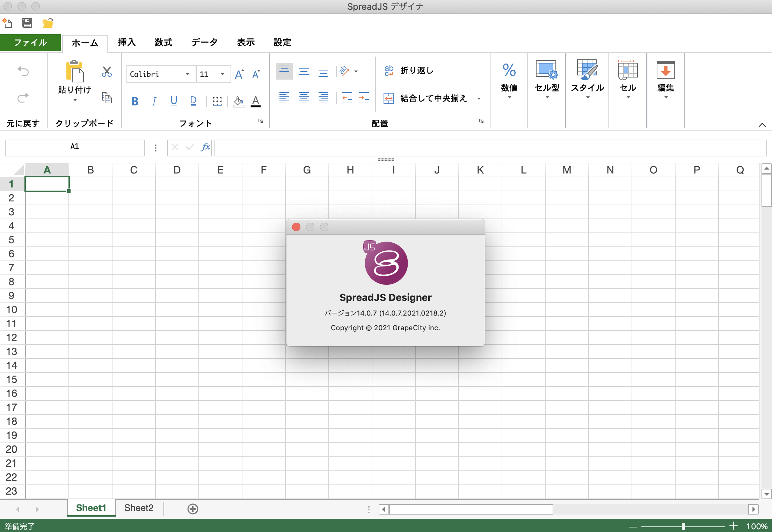772x532 pixels.
Task: Open the ファイル file tab
Action: click(x=30, y=43)
